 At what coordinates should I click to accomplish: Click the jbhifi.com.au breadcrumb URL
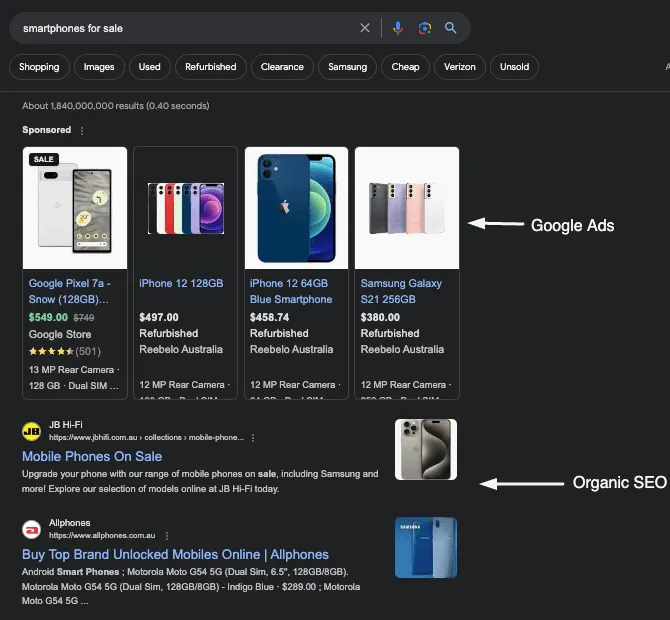point(146,438)
